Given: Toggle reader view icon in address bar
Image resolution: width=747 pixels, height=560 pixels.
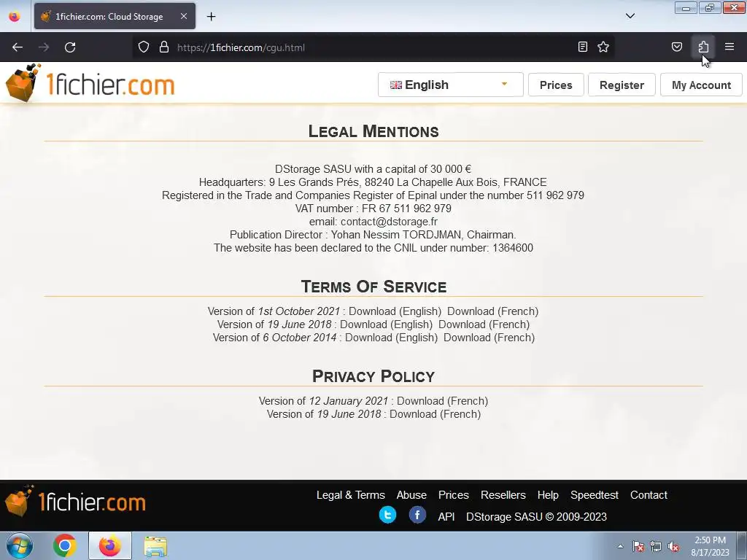Looking at the screenshot, I should (583, 47).
